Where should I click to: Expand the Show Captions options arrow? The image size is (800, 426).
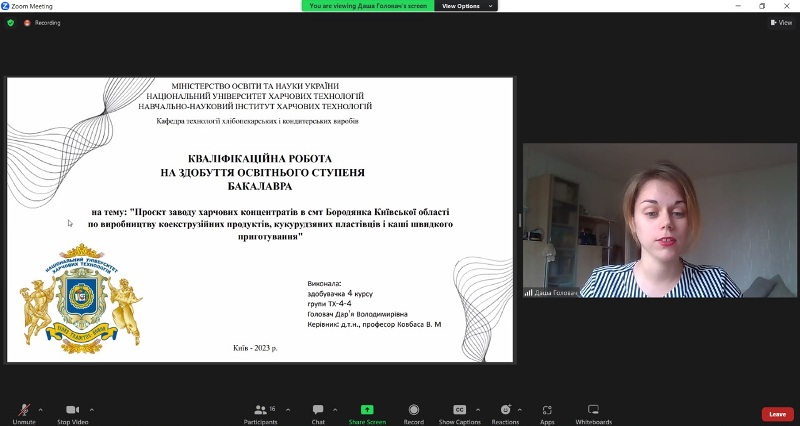[478, 410]
